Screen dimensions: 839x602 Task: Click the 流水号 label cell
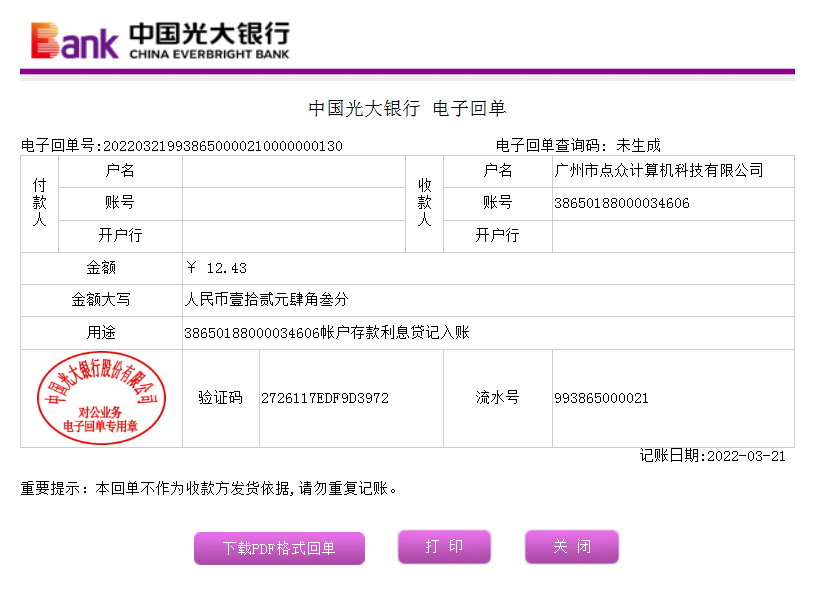(x=498, y=398)
